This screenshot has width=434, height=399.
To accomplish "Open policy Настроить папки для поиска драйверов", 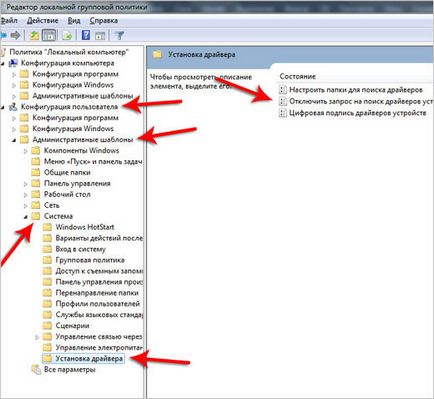I will tap(356, 90).
